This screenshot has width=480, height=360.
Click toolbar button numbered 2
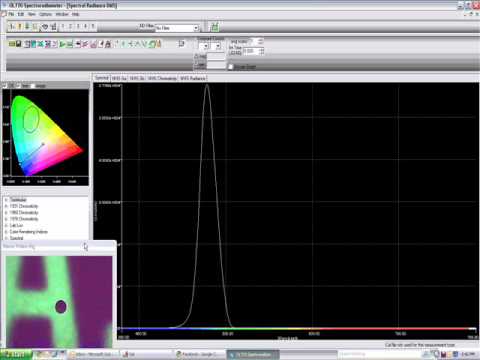pos(70,26)
